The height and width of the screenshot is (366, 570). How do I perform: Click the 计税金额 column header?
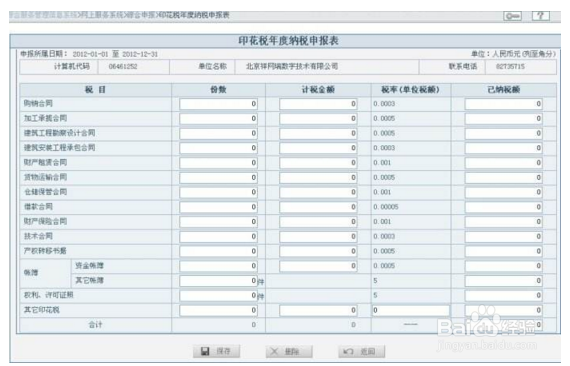coord(318,90)
